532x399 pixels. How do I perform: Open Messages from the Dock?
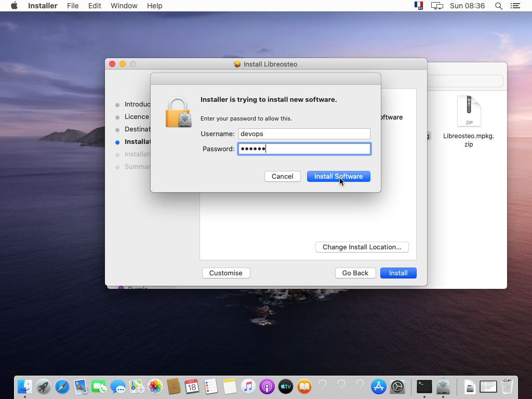click(x=118, y=387)
